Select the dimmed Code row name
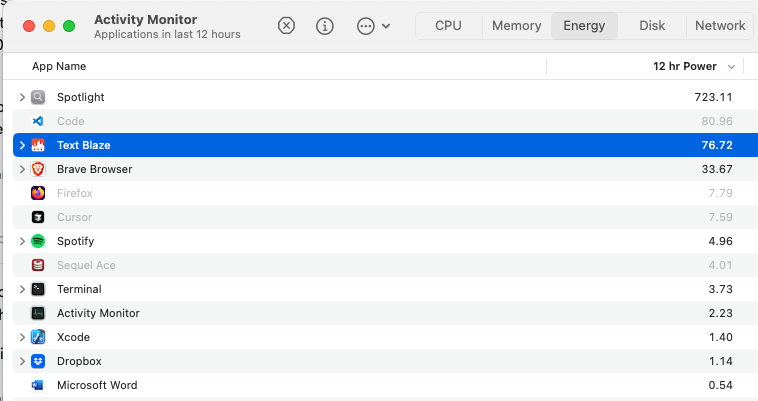 tap(71, 121)
